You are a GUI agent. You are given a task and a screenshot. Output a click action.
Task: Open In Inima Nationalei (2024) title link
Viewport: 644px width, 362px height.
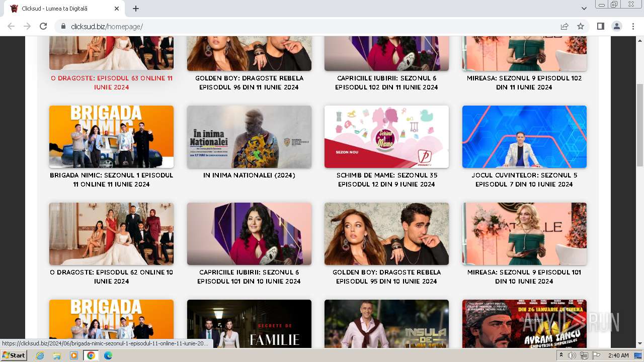249,175
